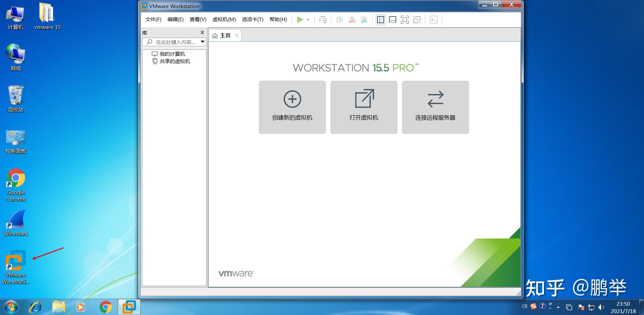The width and height of the screenshot is (644, 315).
Task: Open Internet Explorer from the taskbar
Action: [35, 307]
